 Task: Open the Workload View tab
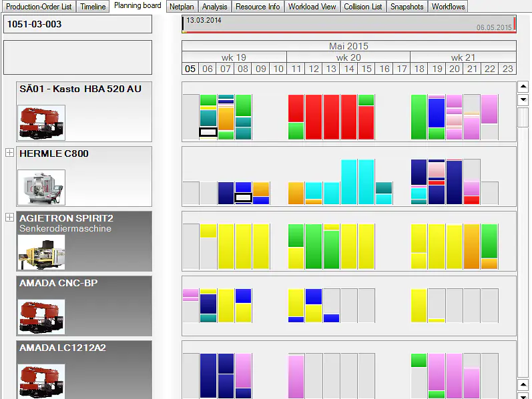313,7
